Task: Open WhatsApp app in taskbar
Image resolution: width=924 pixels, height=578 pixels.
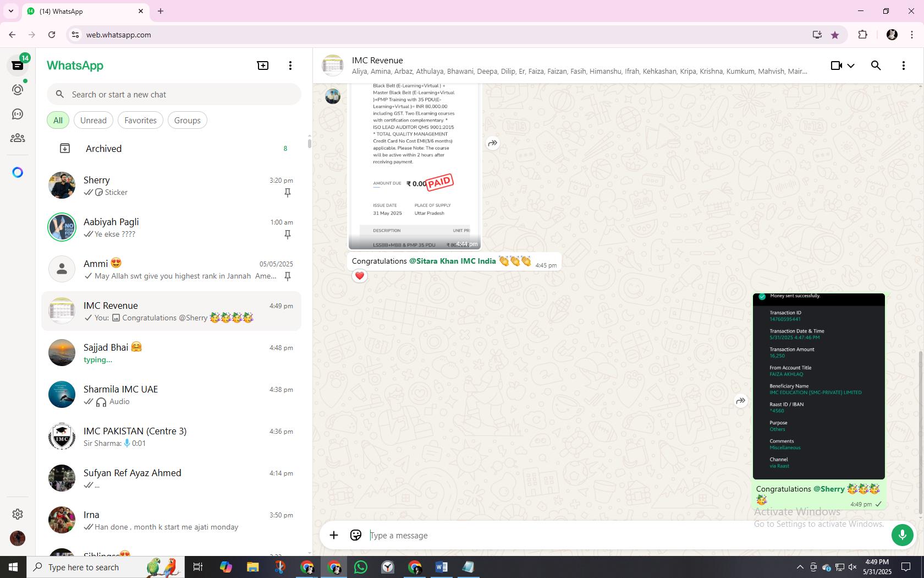Action: [361, 567]
